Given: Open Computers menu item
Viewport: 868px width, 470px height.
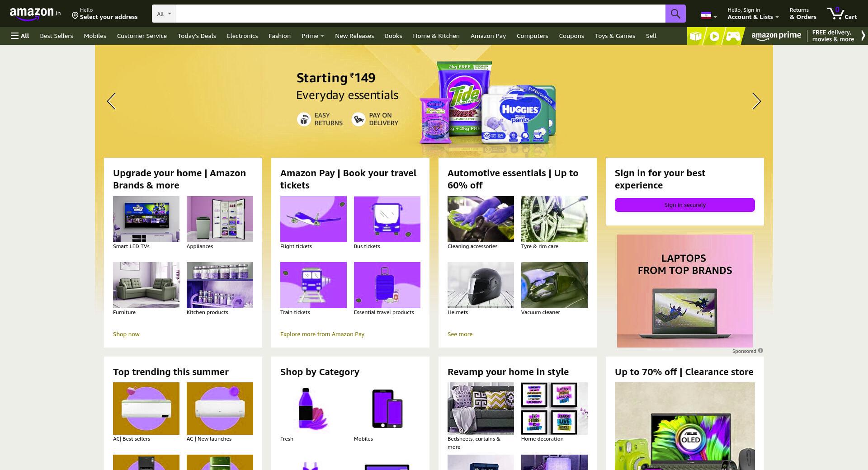Looking at the screenshot, I should click(x=532, y=36).
